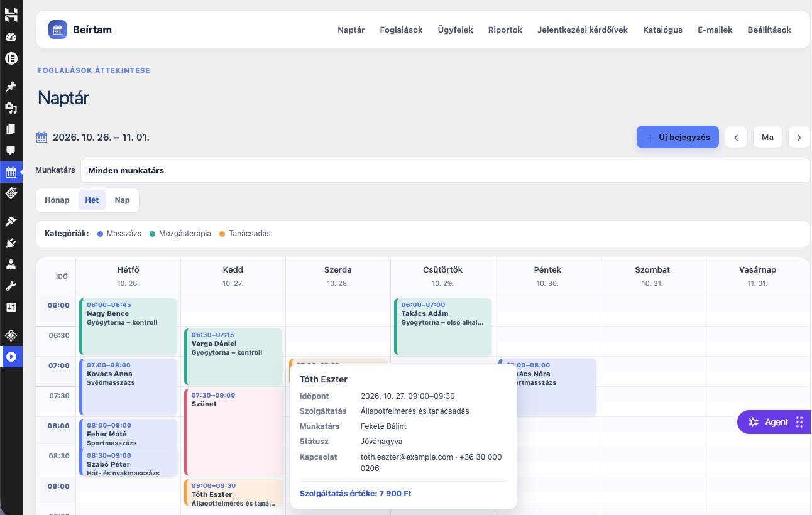The height and width of the screenshot is (515, 812).
Task: Open the Ügyfelek menu item
Action: (x=456, y=30)
